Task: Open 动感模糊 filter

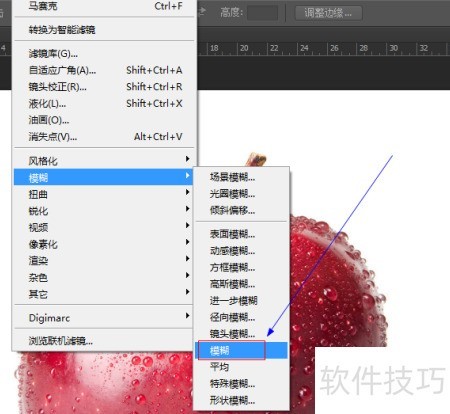Action: tap(241, 251)
